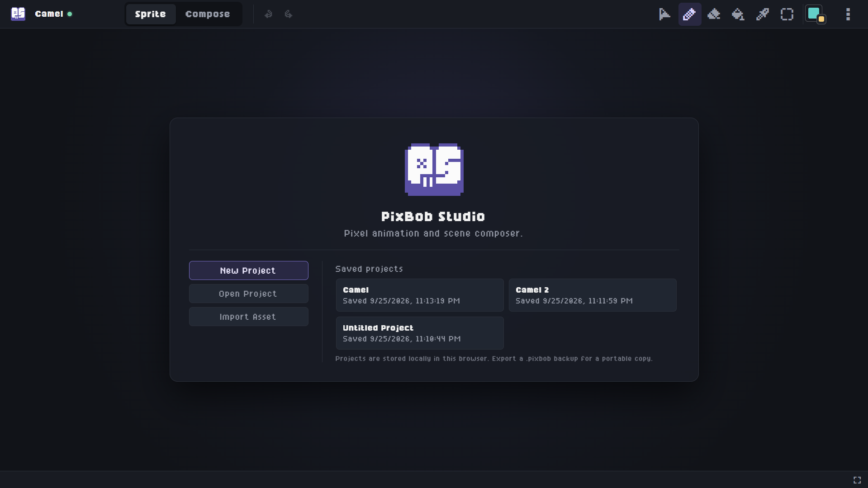
Task: Open the primary teal color swatch
Action: point(813,13)
